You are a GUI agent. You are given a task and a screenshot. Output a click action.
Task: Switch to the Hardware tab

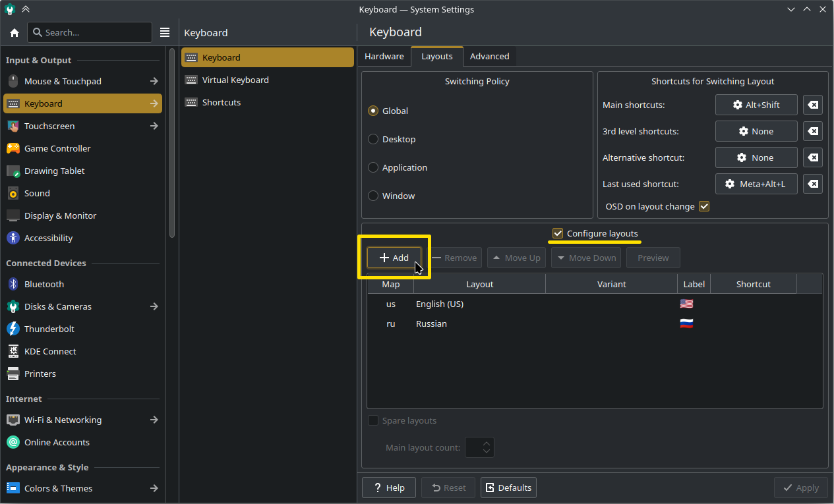coord(384,56)
